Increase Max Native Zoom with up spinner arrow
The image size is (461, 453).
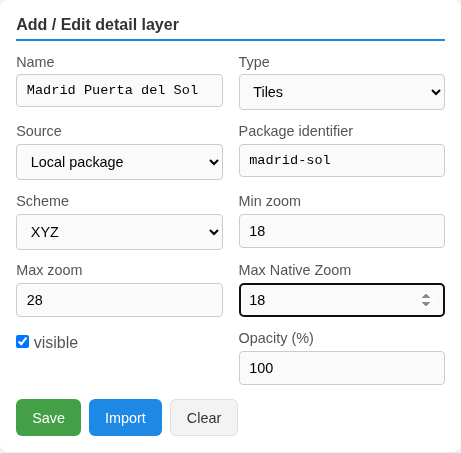coord(426,296)
